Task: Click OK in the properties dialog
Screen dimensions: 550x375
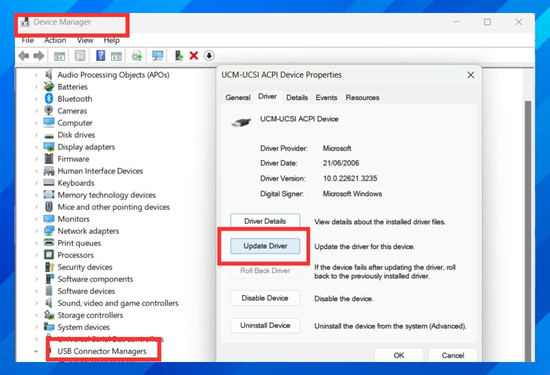Action: point(398,355)
